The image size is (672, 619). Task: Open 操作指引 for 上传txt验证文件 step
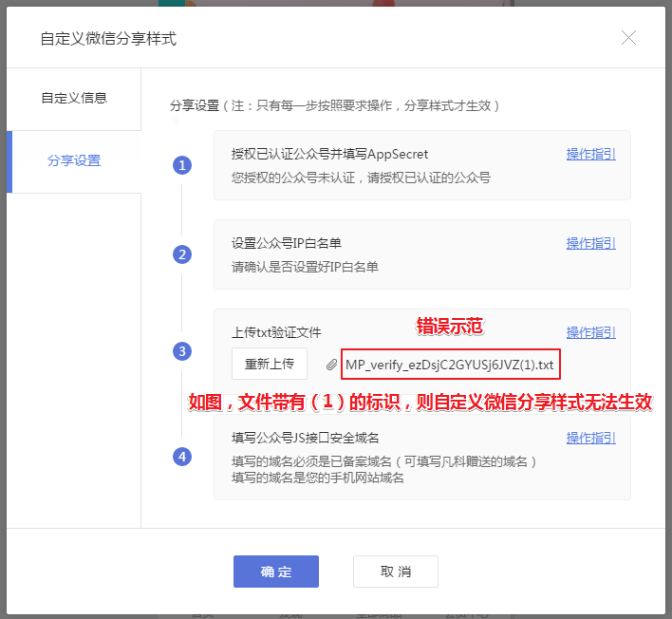pyautogui.click(x=590, y=332)
